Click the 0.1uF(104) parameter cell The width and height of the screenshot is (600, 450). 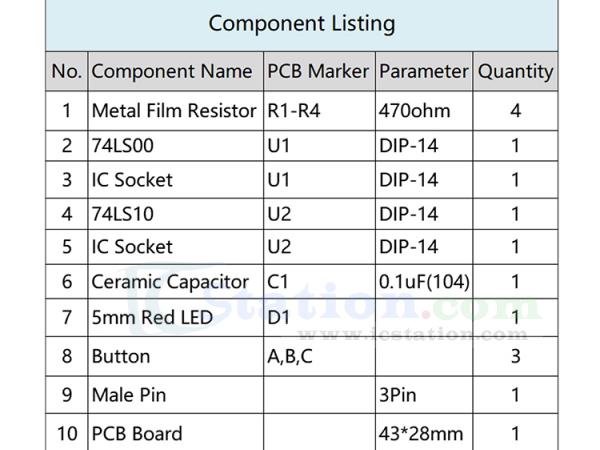424,282
